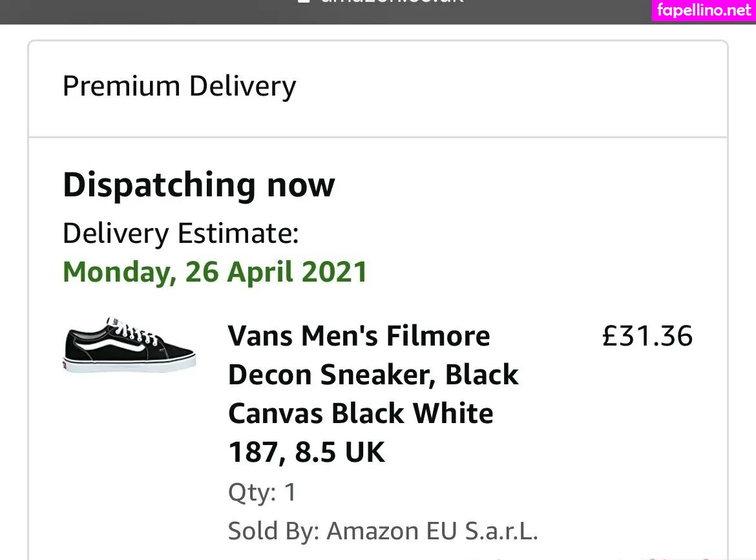
Task: Click the 'Dispatching now' status heading
Action: tap(198, 185)
